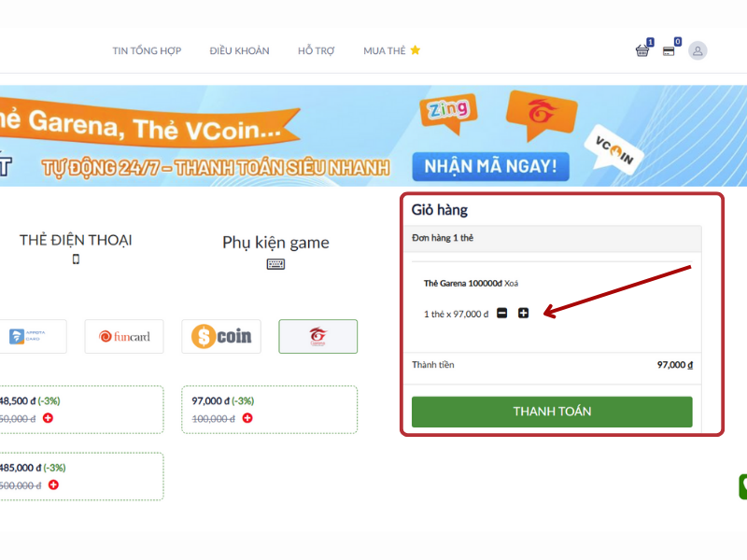Add the 97,000 đ card with red plus
Image resolution: width=747 pixels, height=560 pixels.
247,418
